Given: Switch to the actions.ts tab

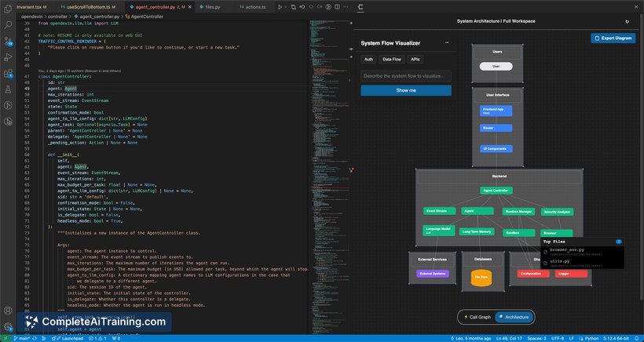Looking at the screenshot, I should click(x=255, y=7).
